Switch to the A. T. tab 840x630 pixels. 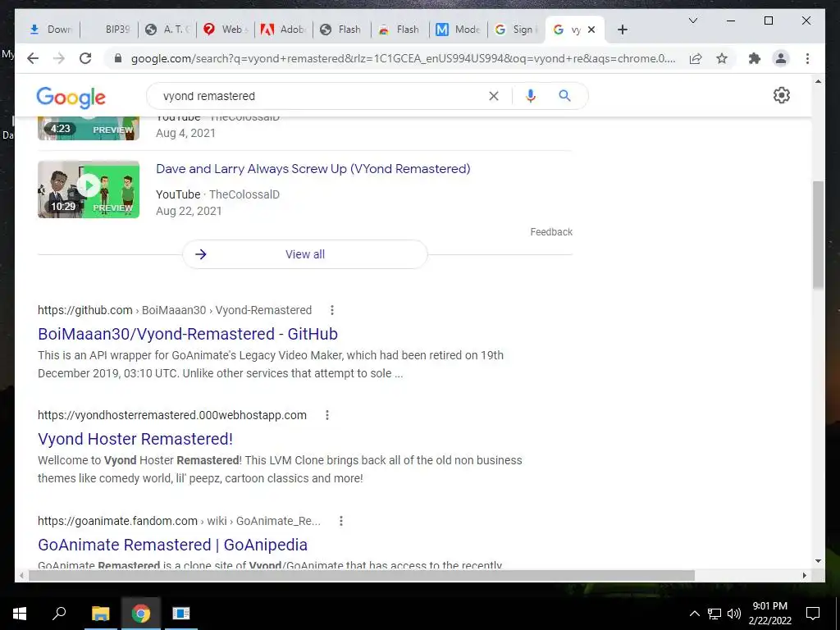tap(167, 30)
